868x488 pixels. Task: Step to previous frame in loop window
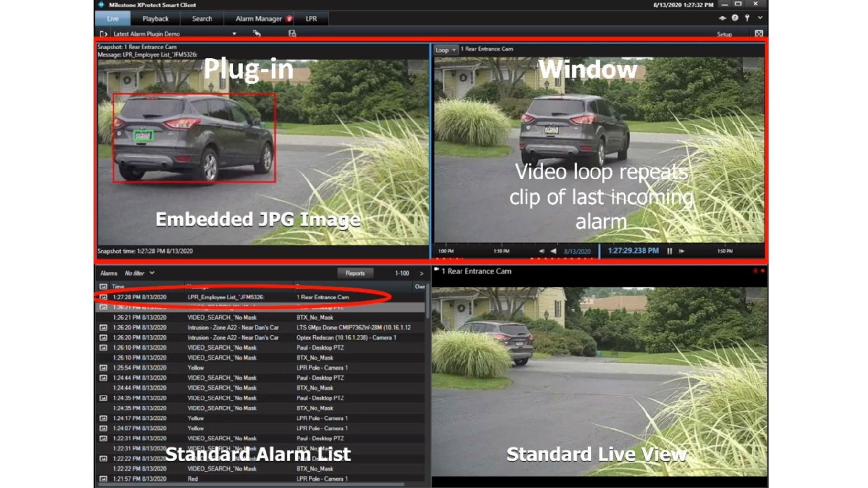point(542,251)
